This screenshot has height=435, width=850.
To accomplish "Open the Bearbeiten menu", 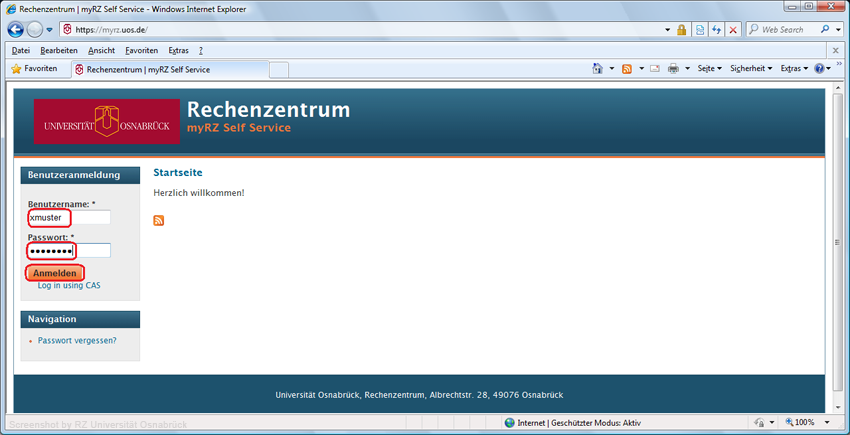I will (x=59, y=50).
